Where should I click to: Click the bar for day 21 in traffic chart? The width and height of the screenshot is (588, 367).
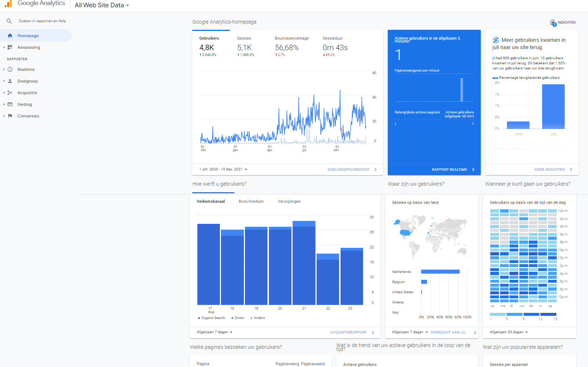pyautogui.click(x=304, y=263)
